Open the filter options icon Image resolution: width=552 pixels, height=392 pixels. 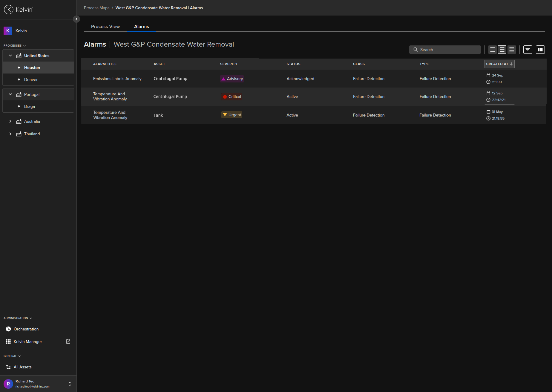pos(528,50)
